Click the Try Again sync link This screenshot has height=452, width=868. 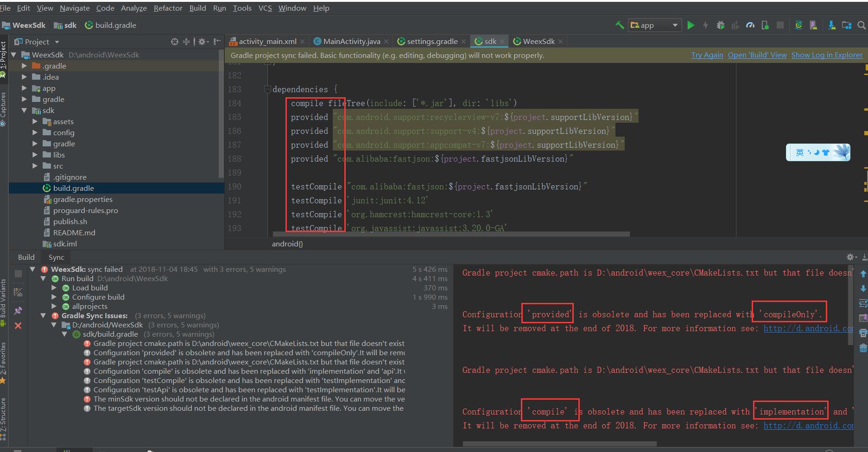[x=707, y=55]
